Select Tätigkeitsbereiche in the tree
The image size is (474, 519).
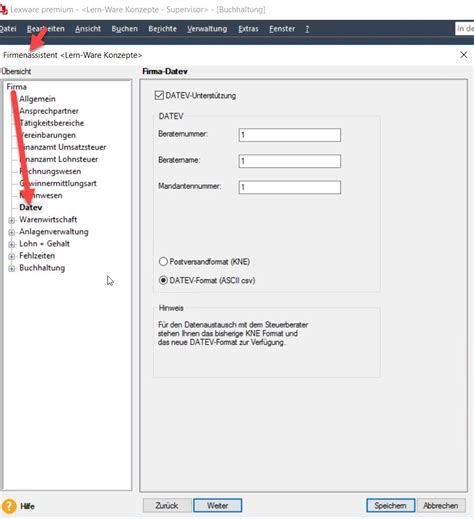tap(52, 123)
